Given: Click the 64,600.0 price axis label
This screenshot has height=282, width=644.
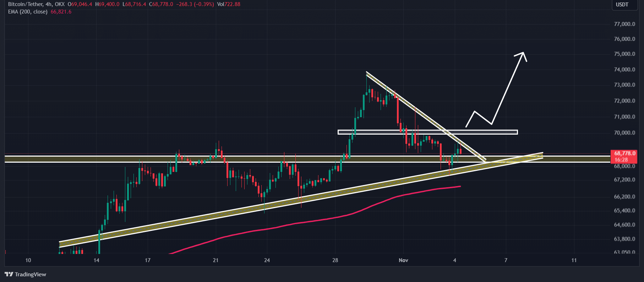Looking at the screenshot, I should pyautogui.click(x=624, y=225).
